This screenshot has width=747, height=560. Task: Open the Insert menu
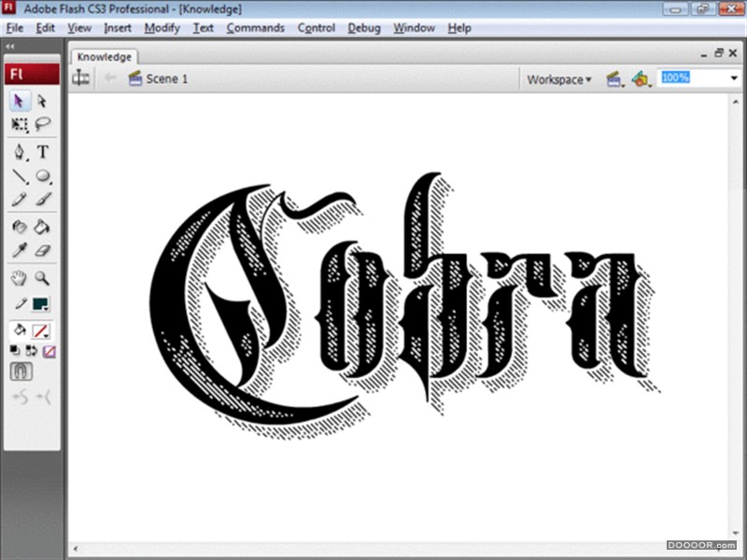pos(118,28)
